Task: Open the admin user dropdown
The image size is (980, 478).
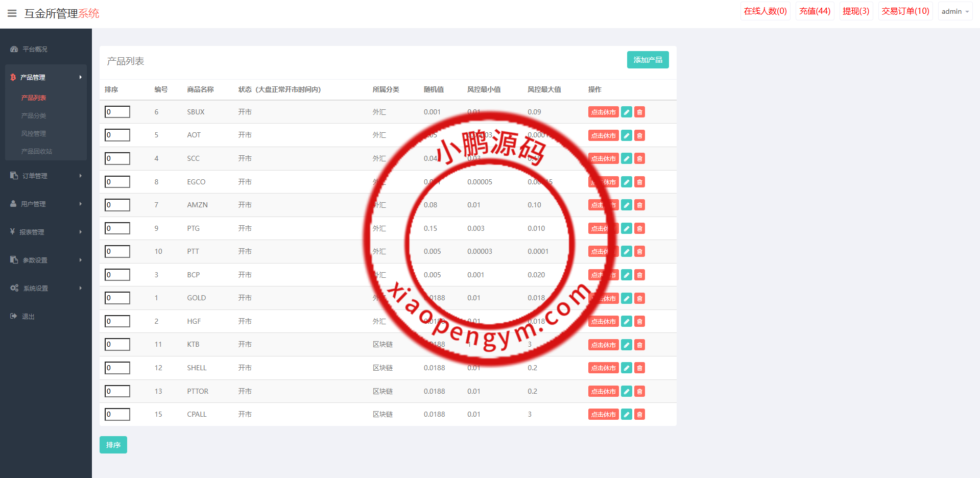Action: pos(955,11)
